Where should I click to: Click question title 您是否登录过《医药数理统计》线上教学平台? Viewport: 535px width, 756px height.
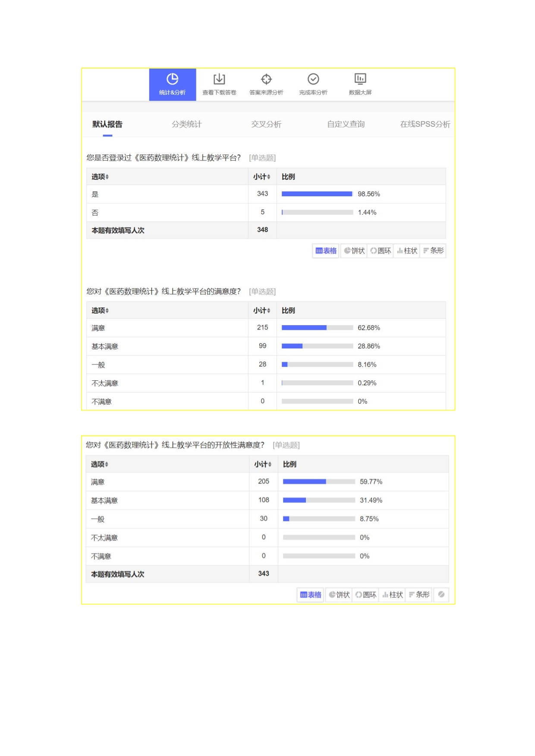164,158
